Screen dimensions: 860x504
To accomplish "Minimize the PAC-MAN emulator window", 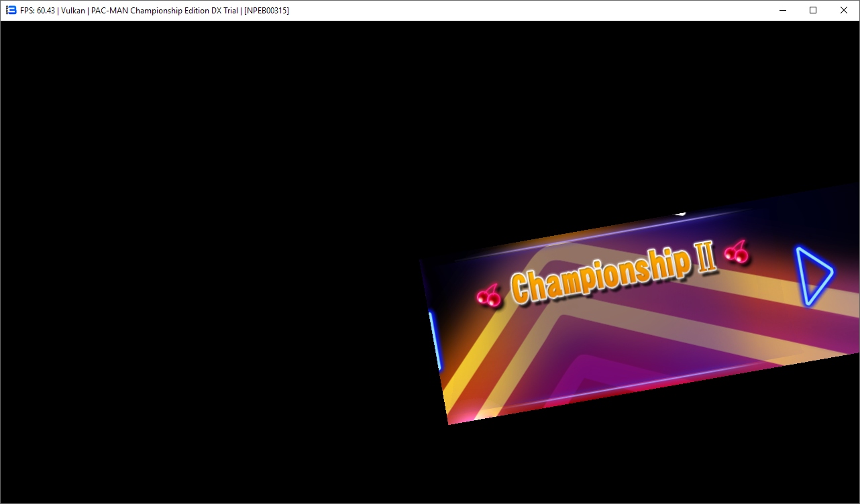I will pyautogui.click(x=782, y=10).
